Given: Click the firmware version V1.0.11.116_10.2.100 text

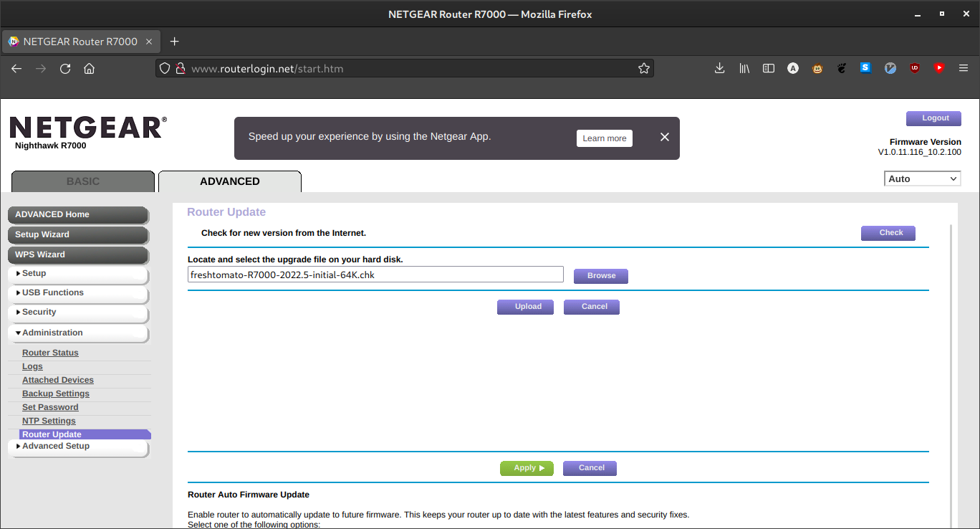Looking at the screenshot, I should click(x=920, y=152).
